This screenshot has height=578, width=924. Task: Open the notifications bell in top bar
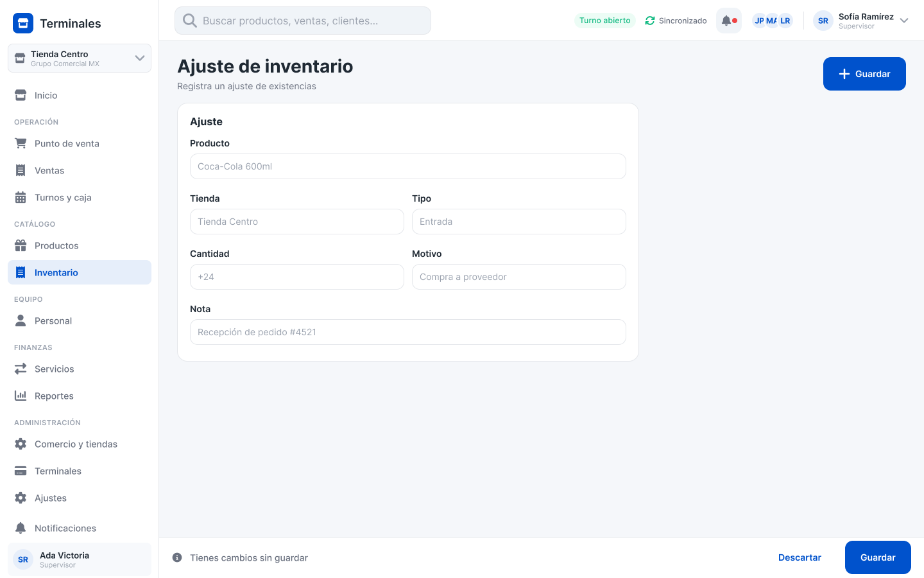(x=729, y=21)
